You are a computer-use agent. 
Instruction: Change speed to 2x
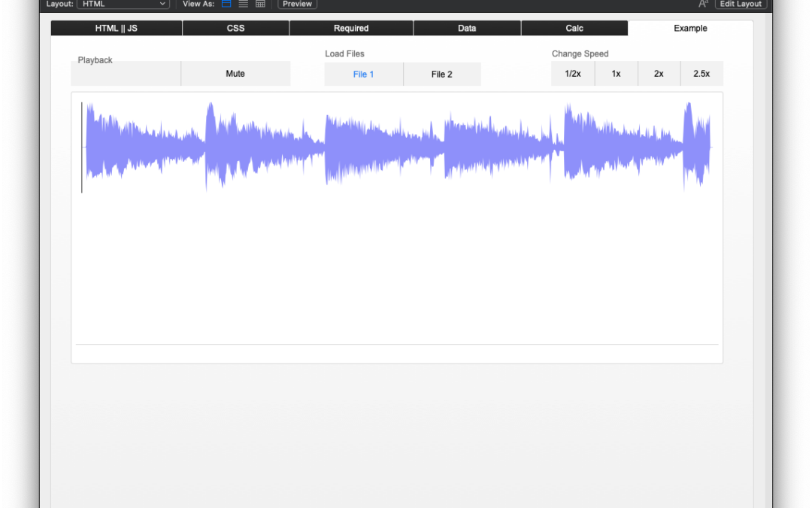[x=659, y=74]
